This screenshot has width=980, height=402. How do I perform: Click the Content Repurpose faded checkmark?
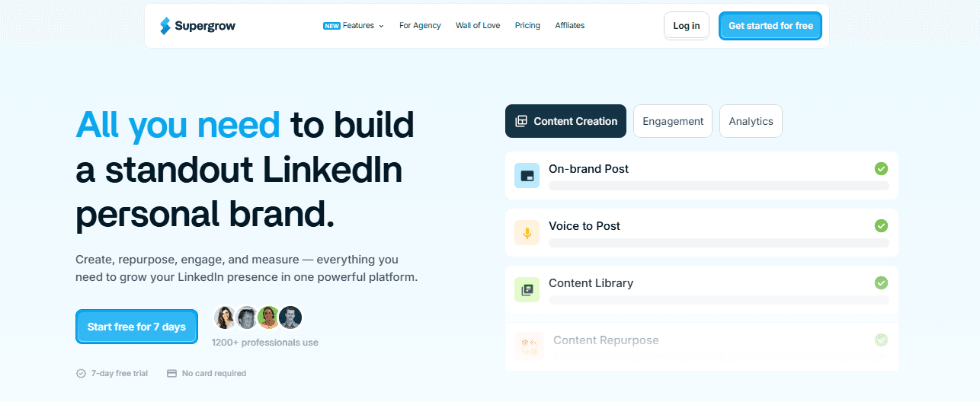tap(881, 340)
